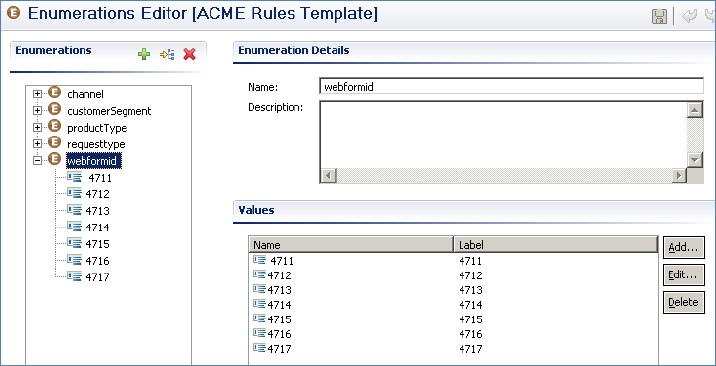
Task: Expand the productType enumeration node
Action: 37,127
